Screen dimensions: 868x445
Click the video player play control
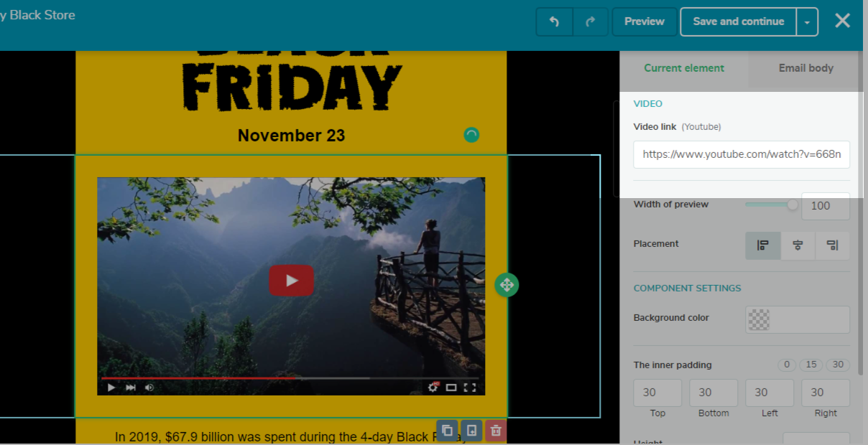coord(111,387)
